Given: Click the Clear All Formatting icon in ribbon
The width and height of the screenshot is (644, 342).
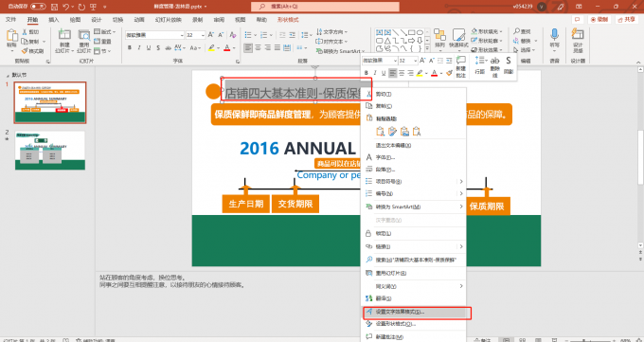Looking at the screenshot, I should [233, 35].
